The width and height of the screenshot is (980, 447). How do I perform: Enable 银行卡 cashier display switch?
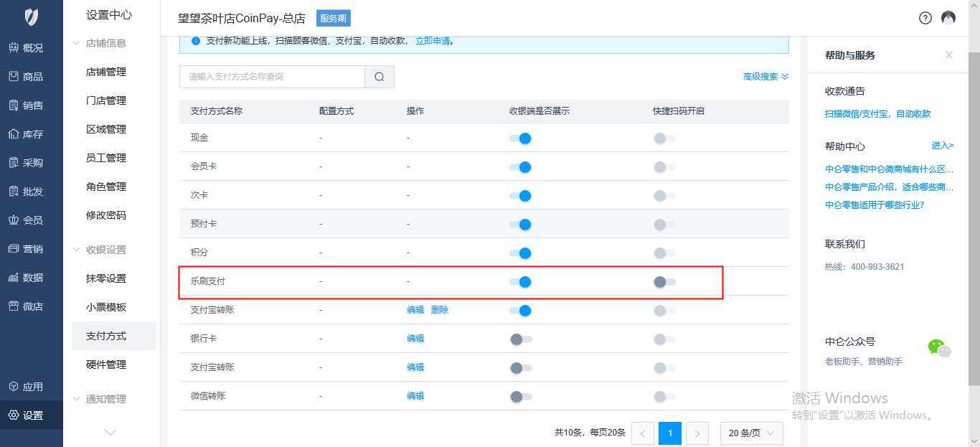pyautogui.click(x=520, y=339)
